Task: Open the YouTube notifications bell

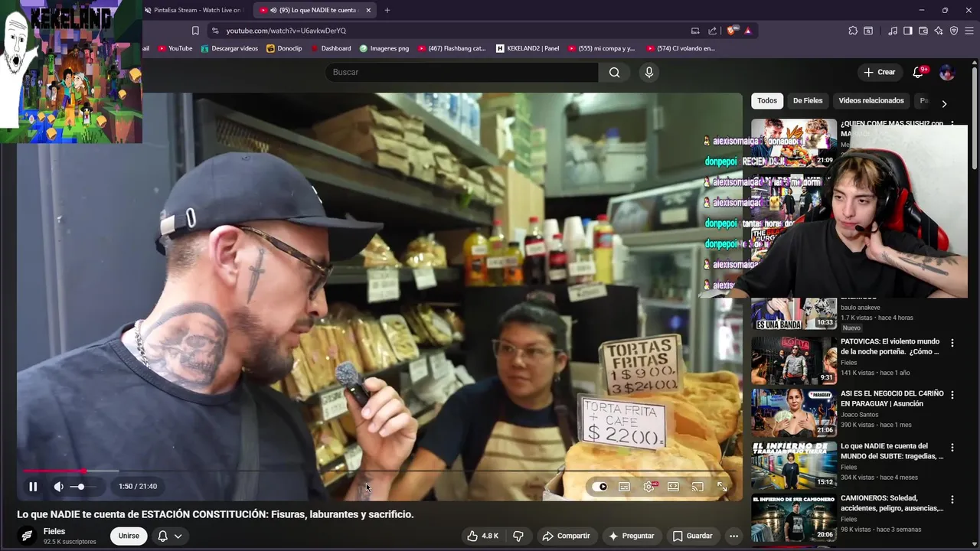Action: [x=918, y=72]
